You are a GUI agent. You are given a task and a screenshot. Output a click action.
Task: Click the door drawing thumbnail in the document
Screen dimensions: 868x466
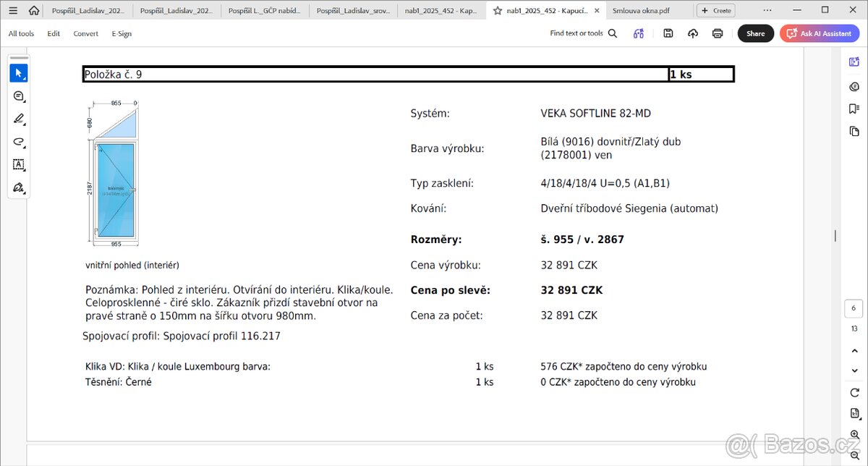pos(113,176)
